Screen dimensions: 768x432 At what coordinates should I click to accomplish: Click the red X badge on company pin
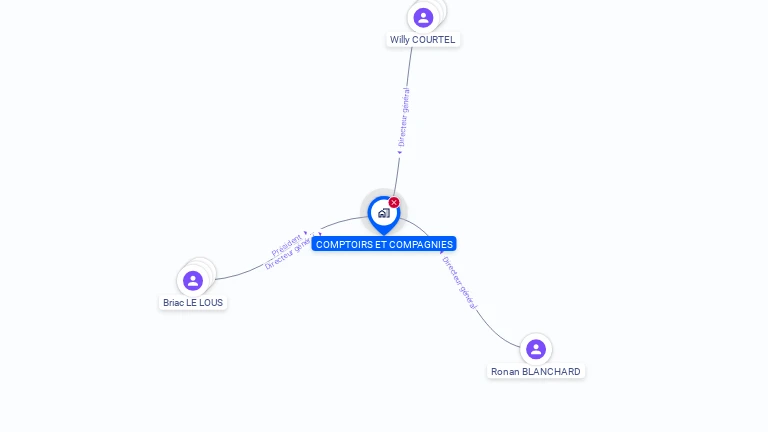(x=394, y=202)
